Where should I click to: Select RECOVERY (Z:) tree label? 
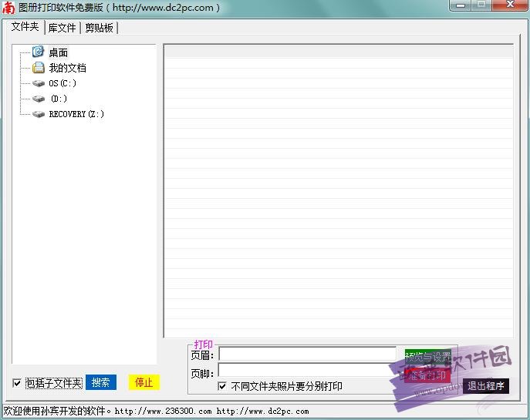click(x=76, y=114)
